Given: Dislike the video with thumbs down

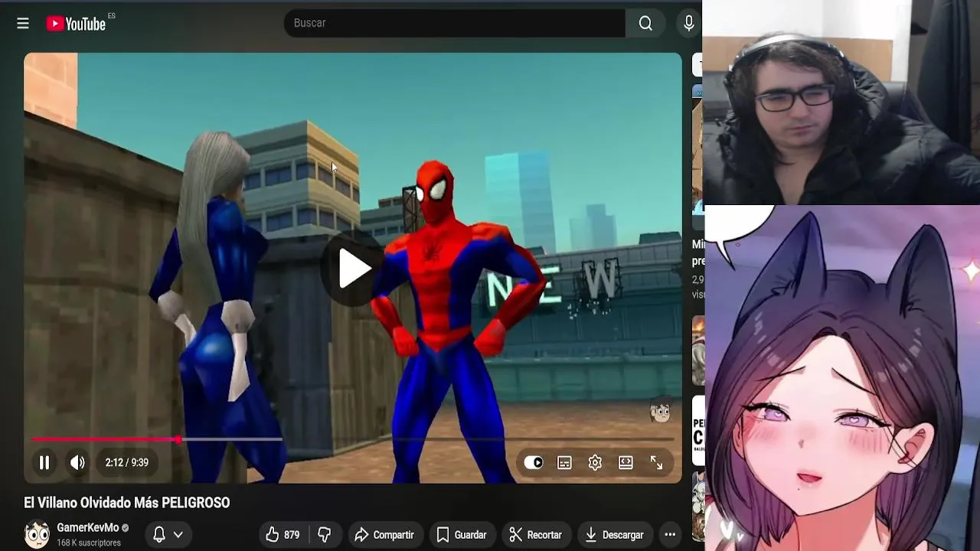Looking at the screenshot, I should (325, 535).
